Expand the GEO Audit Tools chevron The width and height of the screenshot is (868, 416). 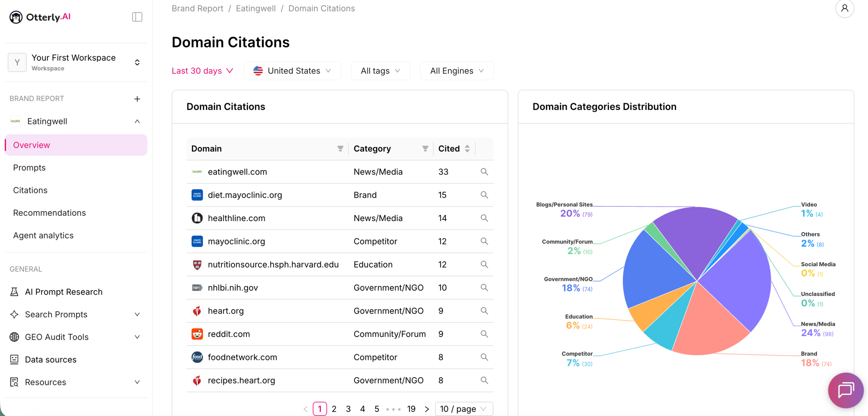click(x=137, y=337)
